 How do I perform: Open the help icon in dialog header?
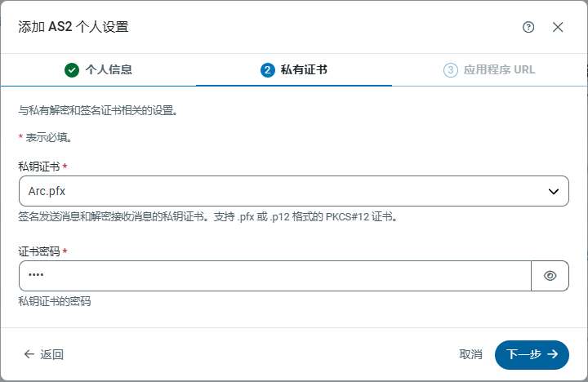coord(528,27)
